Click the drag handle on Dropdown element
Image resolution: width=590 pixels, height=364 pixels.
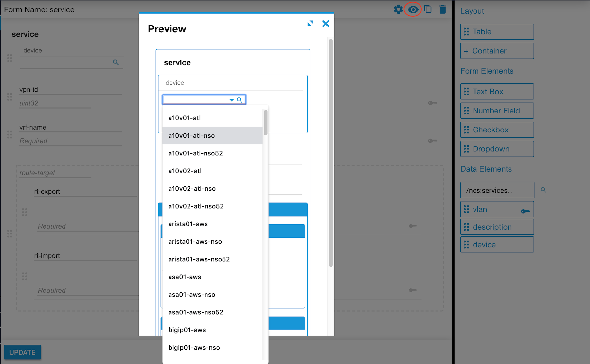pos(466,149)
